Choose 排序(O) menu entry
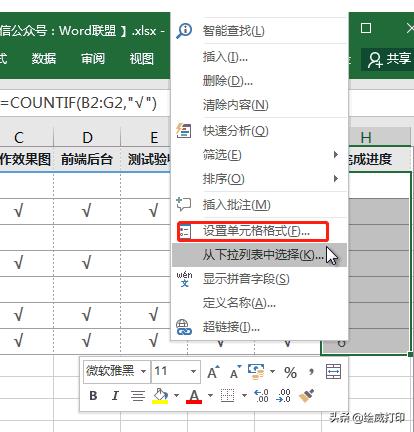This screenshot has height=432, width=414. click(260, 179)
